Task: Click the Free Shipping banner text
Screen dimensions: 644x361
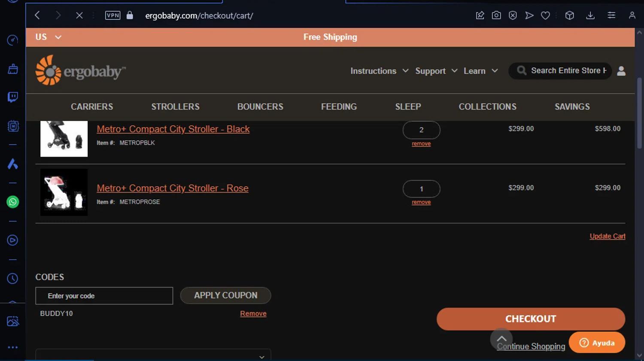Action: point(330,37)
